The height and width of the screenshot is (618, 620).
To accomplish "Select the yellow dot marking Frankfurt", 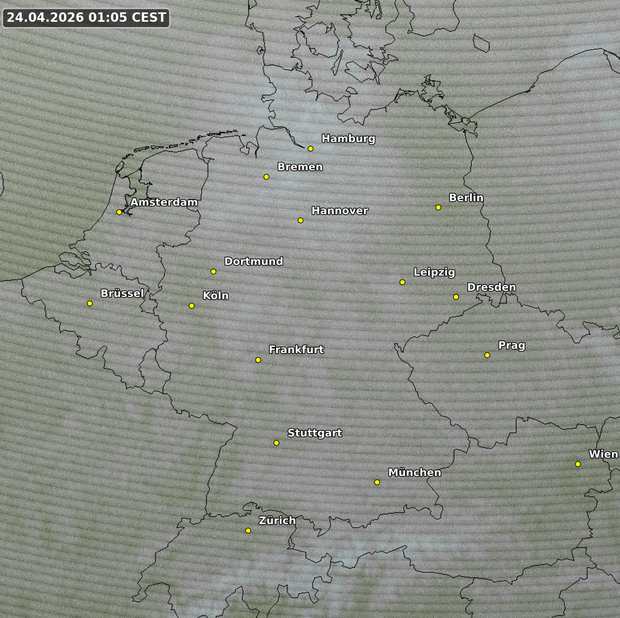I will point(258,360).
